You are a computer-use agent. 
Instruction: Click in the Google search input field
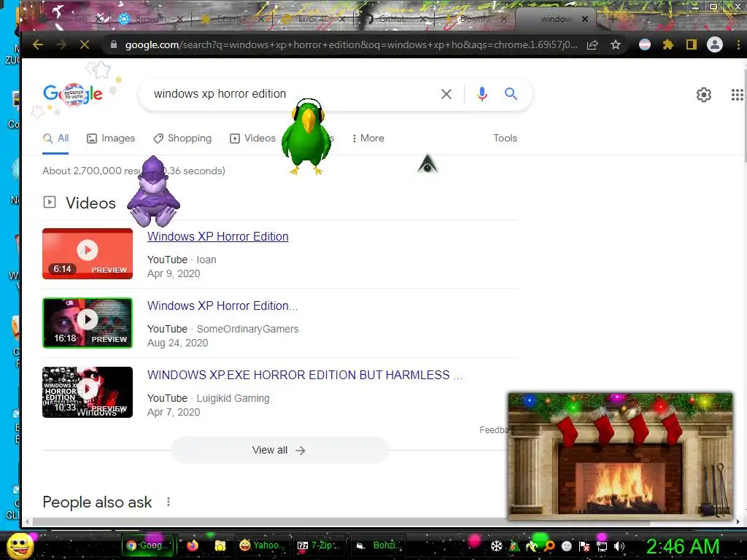tap(290, 94)
